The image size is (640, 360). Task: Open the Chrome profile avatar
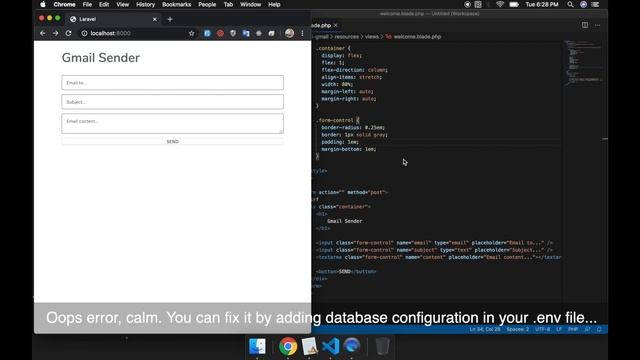289,33
